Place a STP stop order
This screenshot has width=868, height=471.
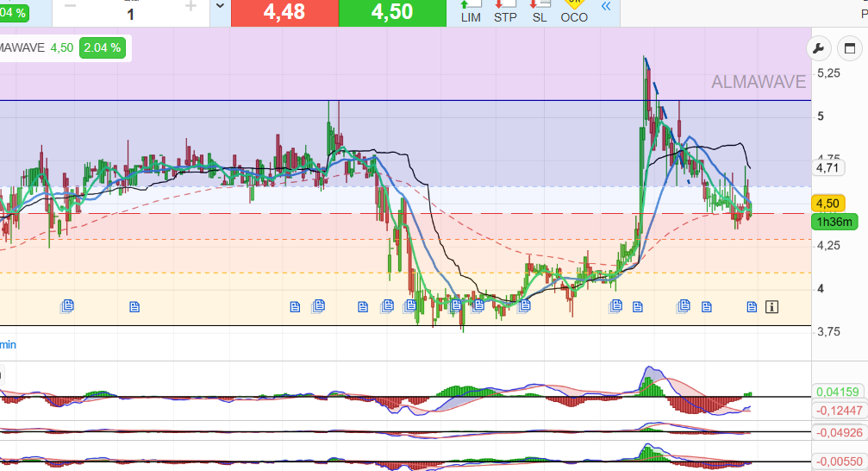[505, 11]
